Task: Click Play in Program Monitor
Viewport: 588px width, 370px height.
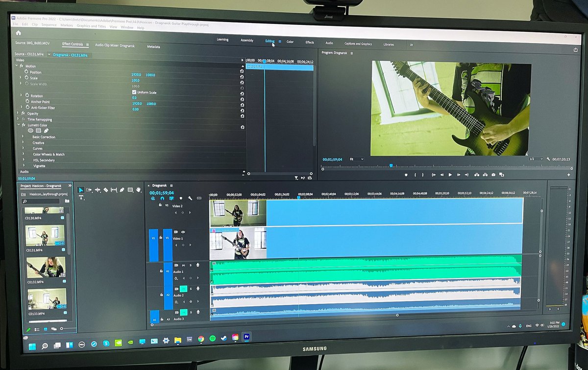Action: [x=450, y=175]
